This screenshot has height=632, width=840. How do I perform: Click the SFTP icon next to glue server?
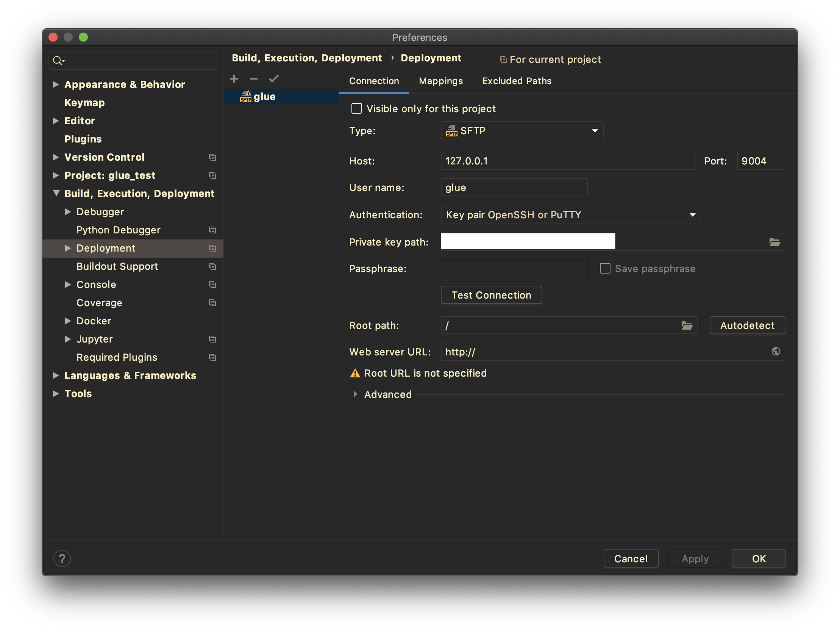(x=246, y=97)
